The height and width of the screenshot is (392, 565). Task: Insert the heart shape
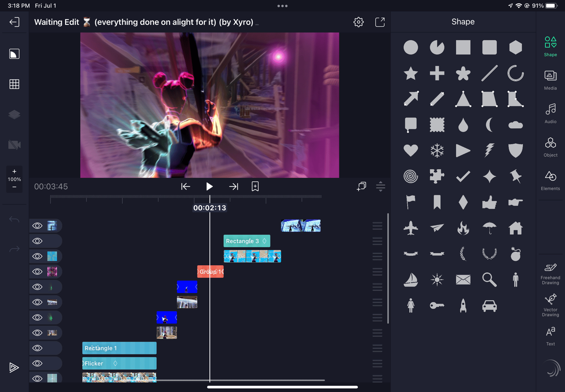[411, 150]
